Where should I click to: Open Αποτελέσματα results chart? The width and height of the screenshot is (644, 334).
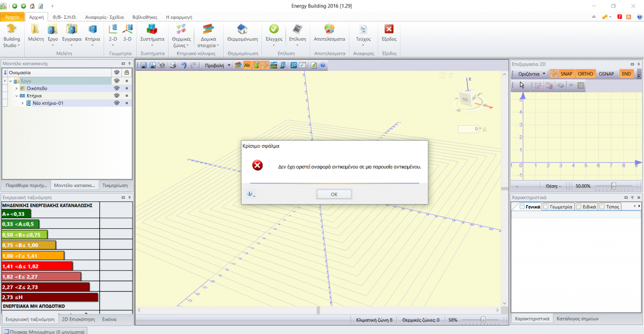click(330, 33)
